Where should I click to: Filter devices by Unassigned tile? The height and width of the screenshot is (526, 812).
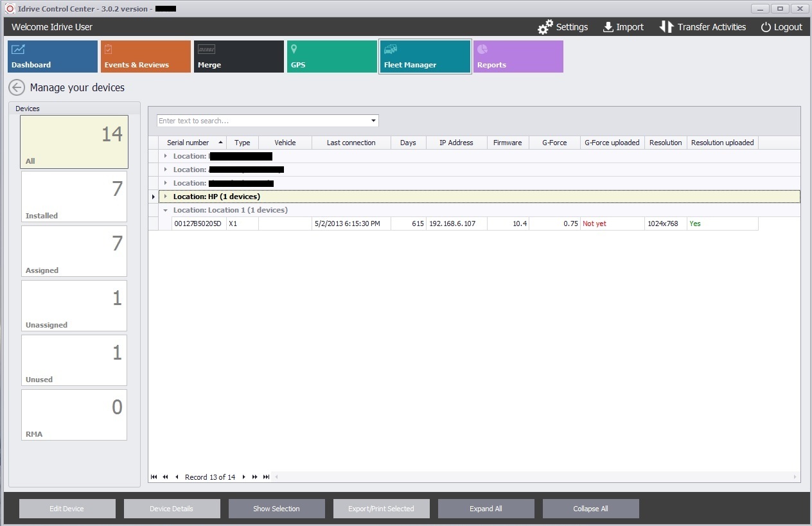(x=75, y=306)
